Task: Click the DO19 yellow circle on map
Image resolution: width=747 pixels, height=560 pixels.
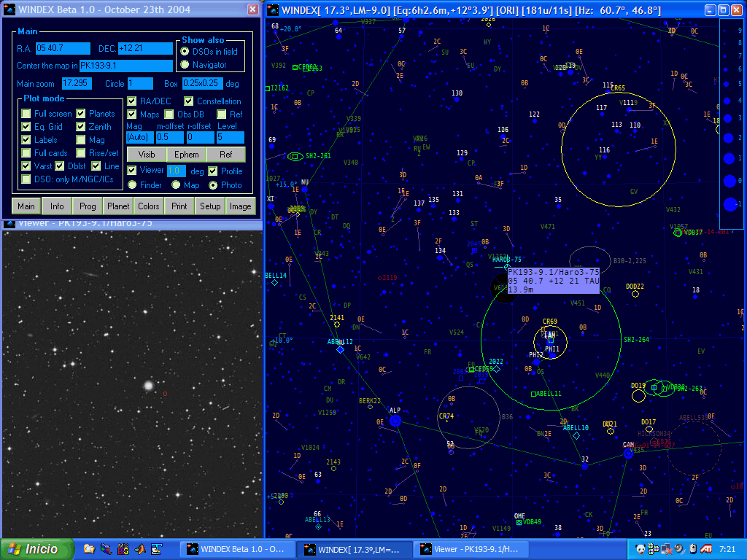Action: point(638,395)
